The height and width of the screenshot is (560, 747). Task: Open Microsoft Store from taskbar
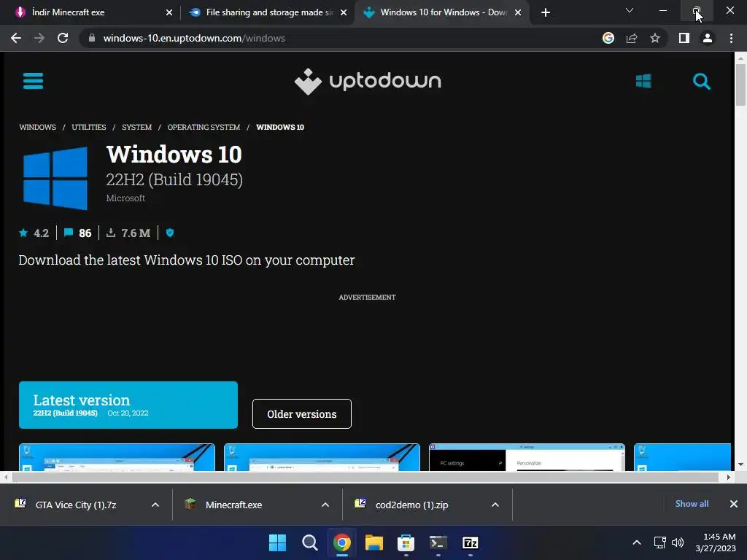coord(406,542)
